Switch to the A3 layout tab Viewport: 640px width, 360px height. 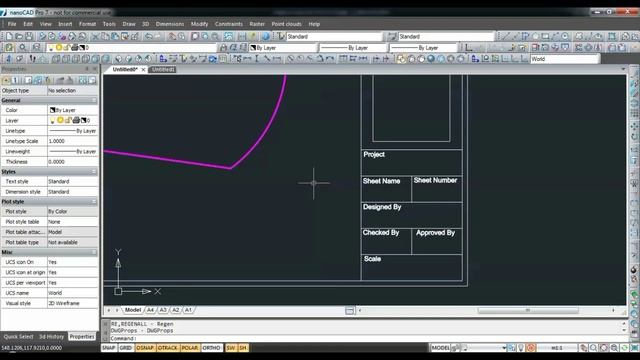pos(163,310)
